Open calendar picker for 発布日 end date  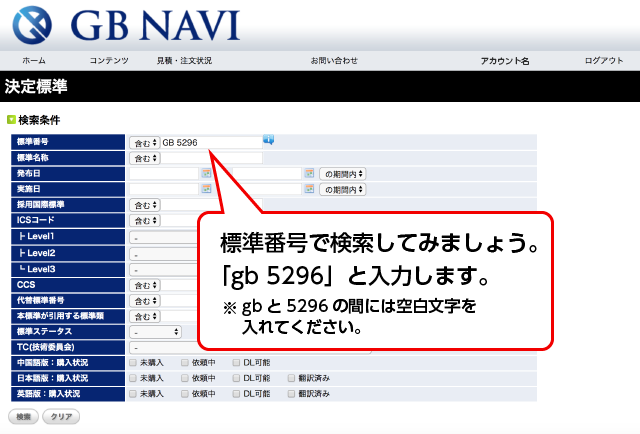click(x=309, y=174)
